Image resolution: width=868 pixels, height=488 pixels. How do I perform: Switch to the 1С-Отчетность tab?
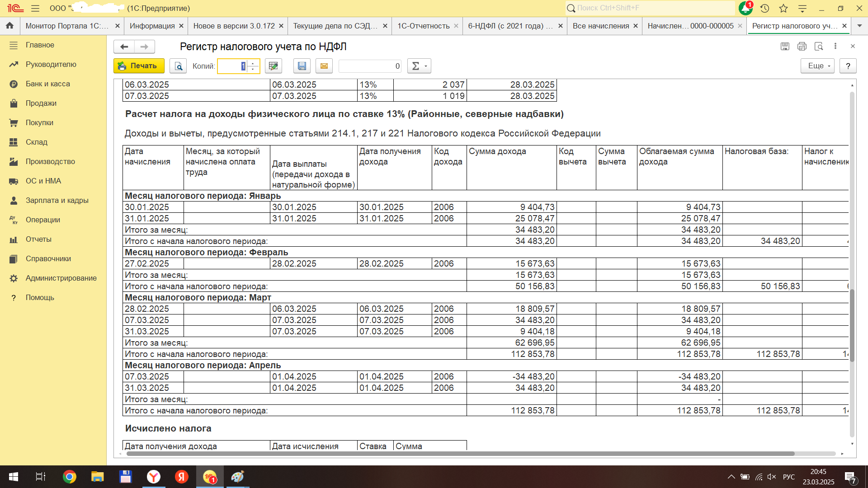coord(423,26)
